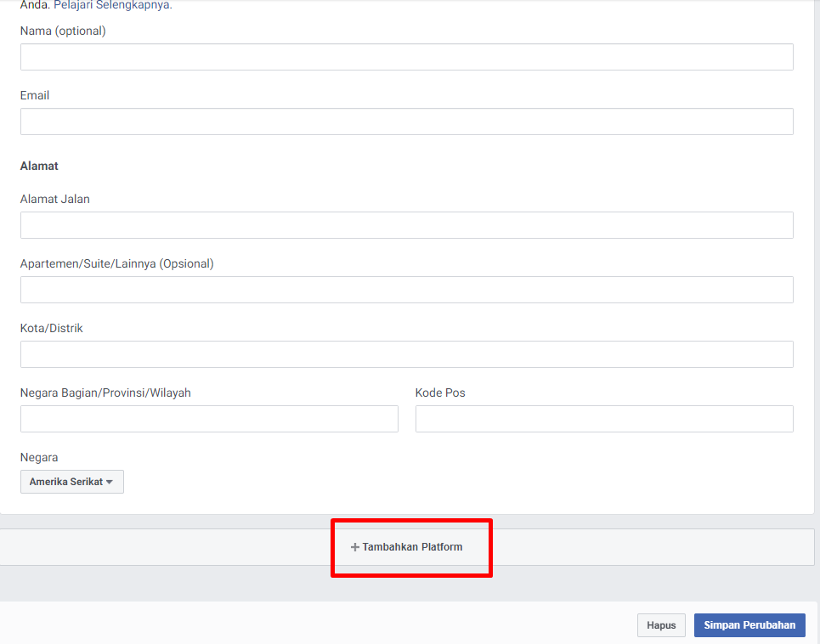Click the Tambahkan Platform button

click(x=407, y=547)
